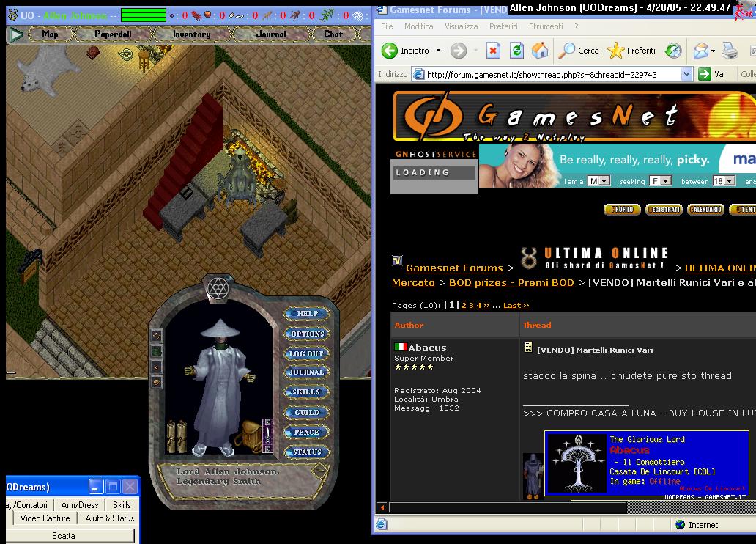Click the horizontal scrollbar left arrow

382,507
